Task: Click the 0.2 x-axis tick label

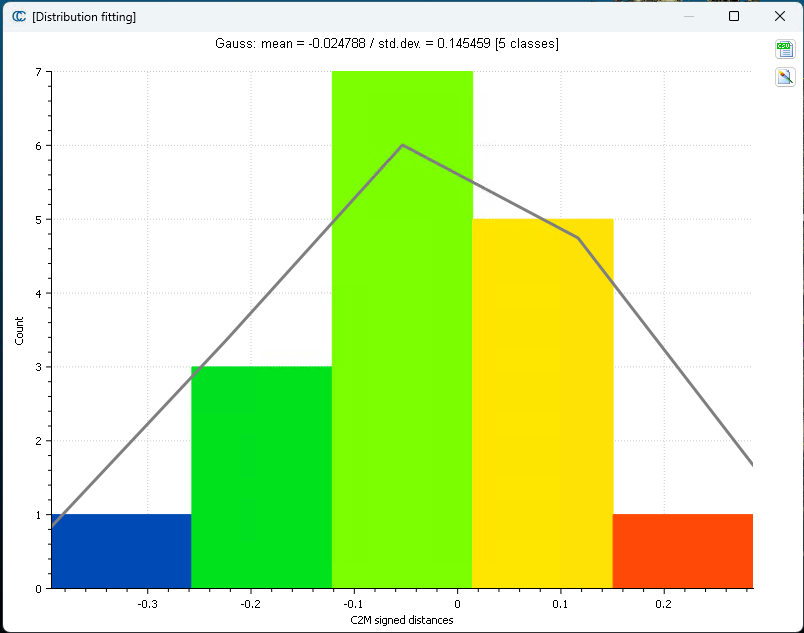Action: tap(663, 604)
